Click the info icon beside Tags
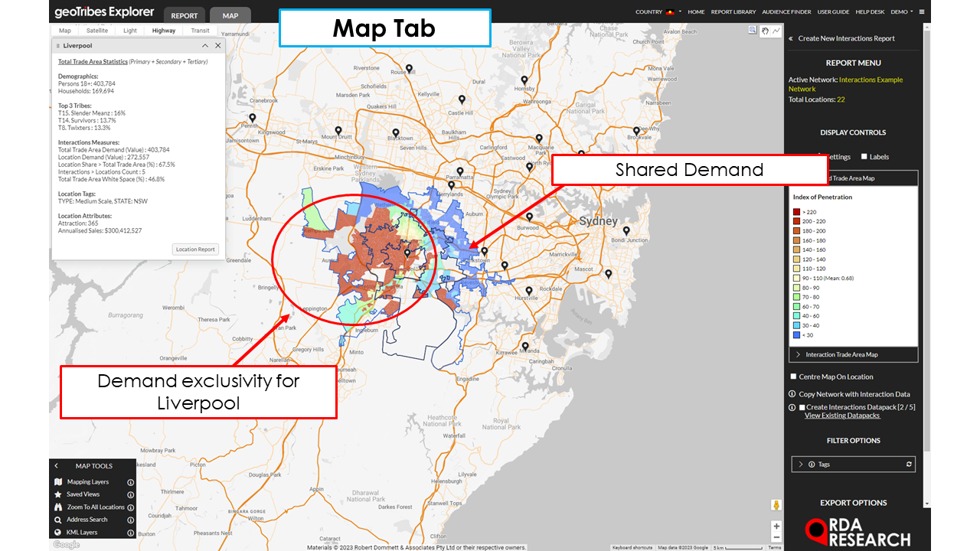 [812, 465]
